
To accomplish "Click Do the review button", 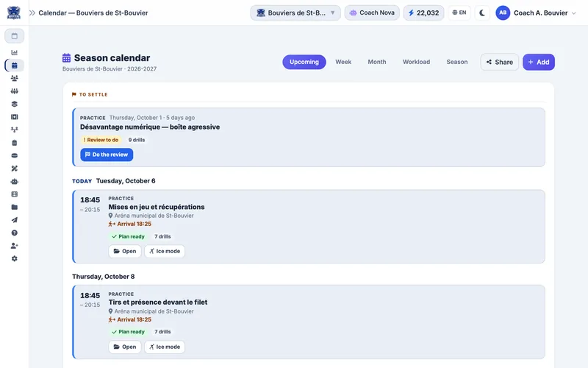I will point(107,155).
